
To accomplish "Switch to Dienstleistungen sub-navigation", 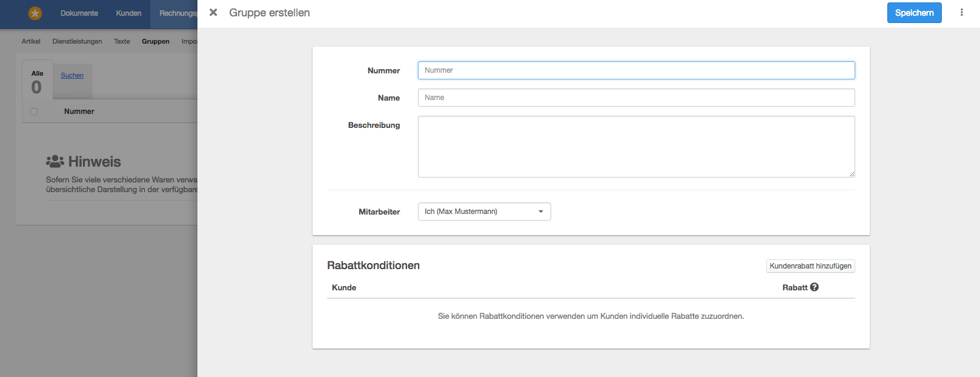I will pyautogui.click(x=77, y=41).
